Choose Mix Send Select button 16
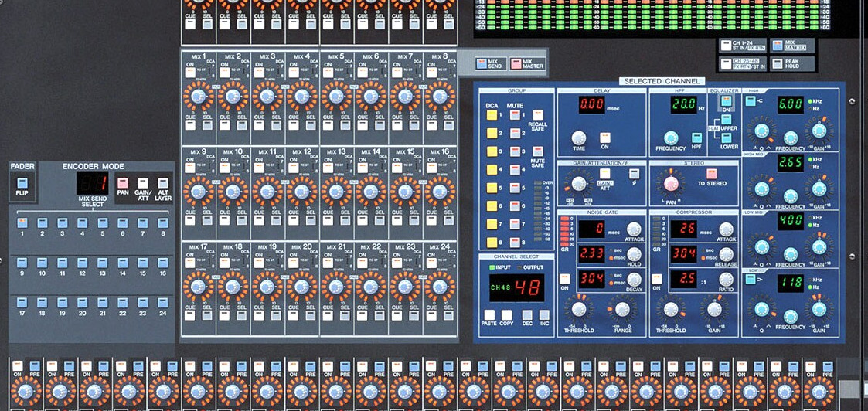Viewport: 868px width, 411px height. coord(163,263)
